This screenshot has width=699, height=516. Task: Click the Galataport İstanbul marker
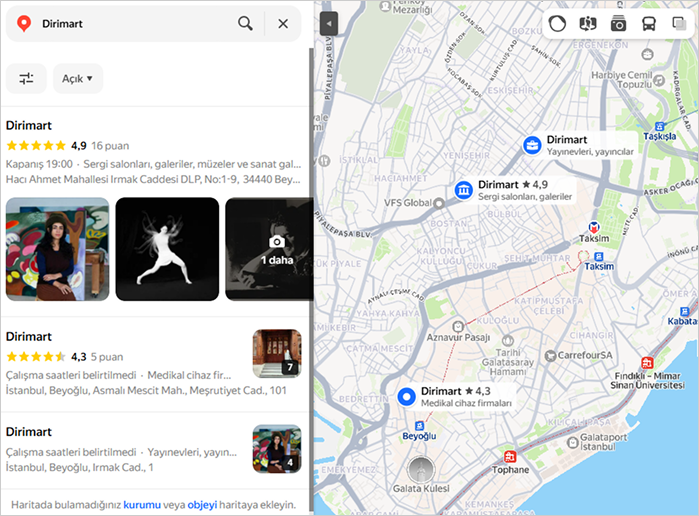click(x=572, y=442)
